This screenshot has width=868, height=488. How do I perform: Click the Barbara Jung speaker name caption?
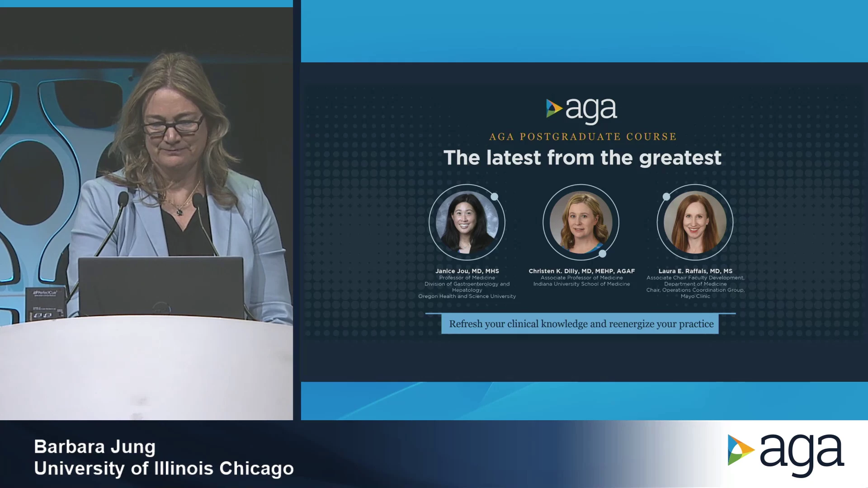pyautogui.click(x=95, y=446)
